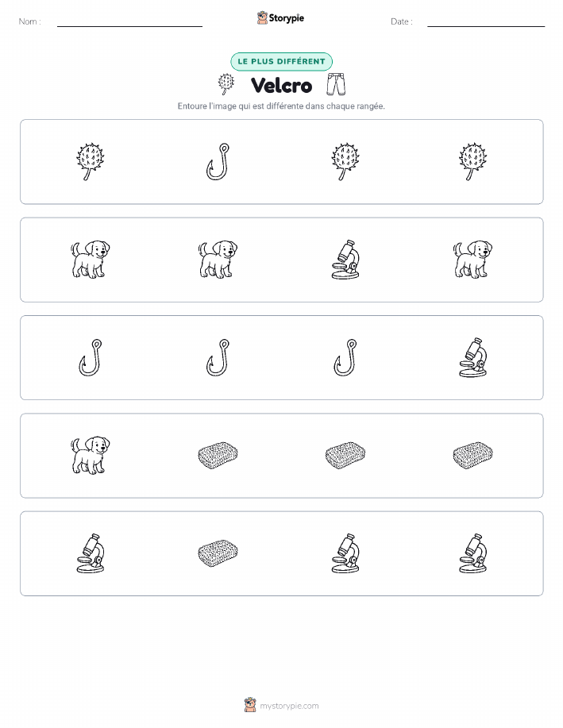Select the first puppy in the second row
Image resolution: width=563 pixels, height=728 pixels.
(90, 260)
